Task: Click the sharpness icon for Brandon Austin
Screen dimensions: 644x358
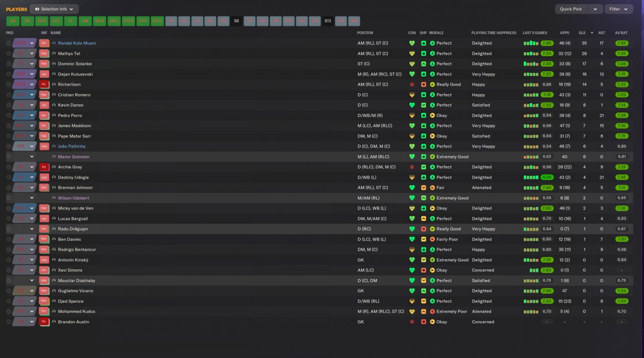Action: point(424,322)
